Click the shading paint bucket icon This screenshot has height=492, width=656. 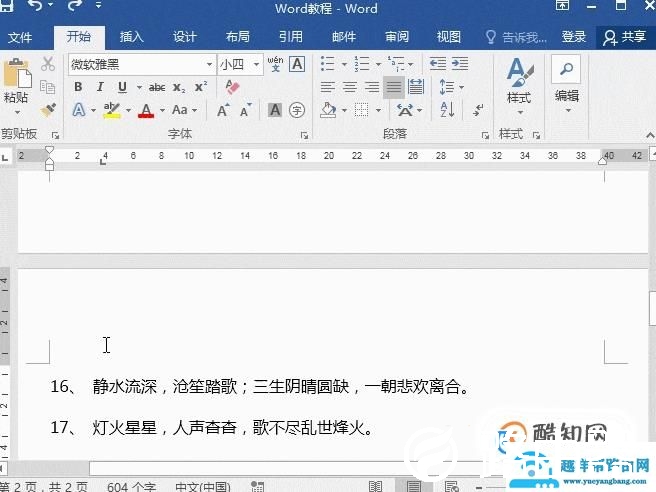tap(328, 110)
